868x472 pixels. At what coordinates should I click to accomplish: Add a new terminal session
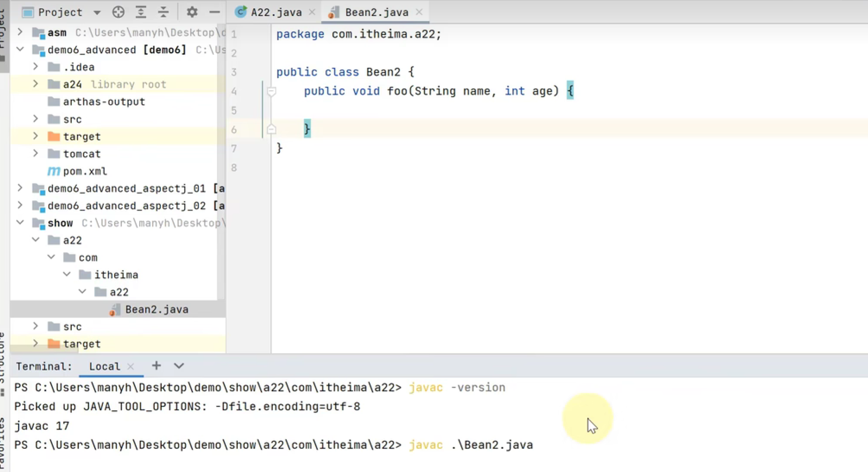point(156,366)
